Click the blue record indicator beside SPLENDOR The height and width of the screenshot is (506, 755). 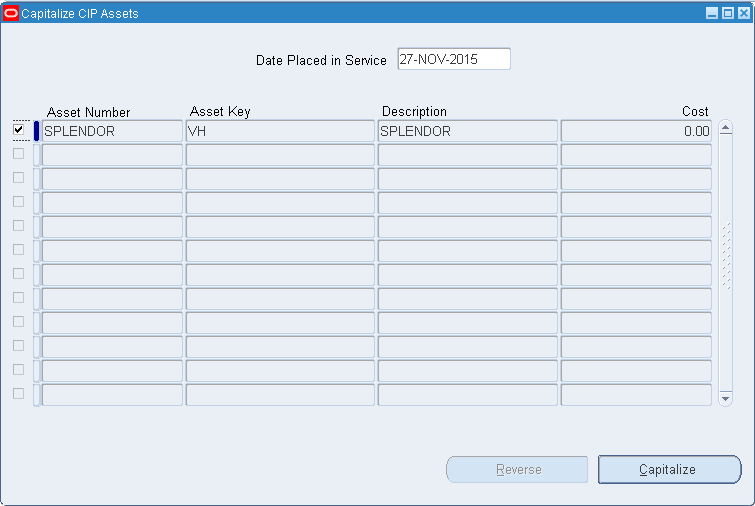[x=36, y=131]
